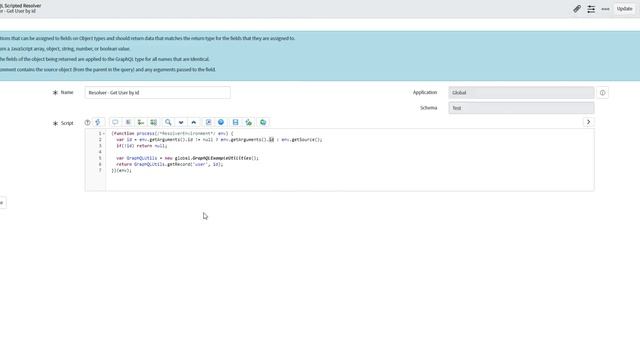The height and width of the screenshot is (360, 640).
Task: Click the Name input field
Action: (158, 93)
